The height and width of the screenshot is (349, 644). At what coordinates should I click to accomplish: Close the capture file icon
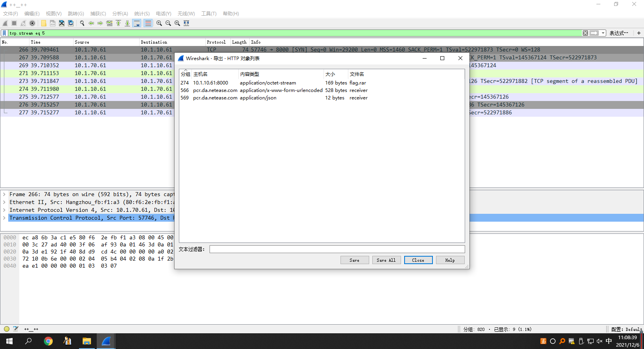click(x=62, y=23)
